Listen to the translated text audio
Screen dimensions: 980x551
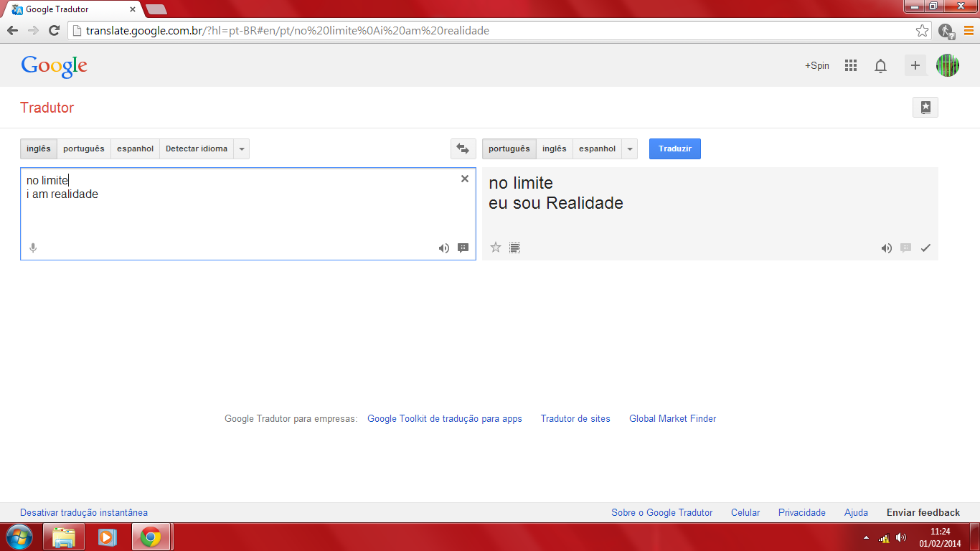(887, 248)
